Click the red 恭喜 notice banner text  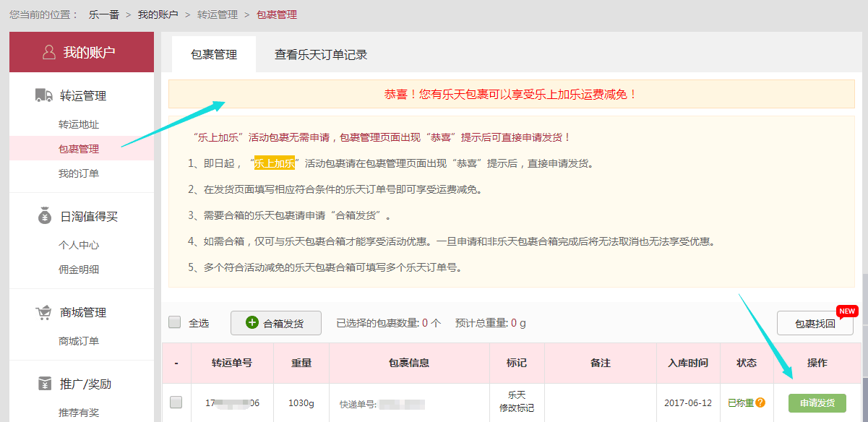click(x=511, y=94)
